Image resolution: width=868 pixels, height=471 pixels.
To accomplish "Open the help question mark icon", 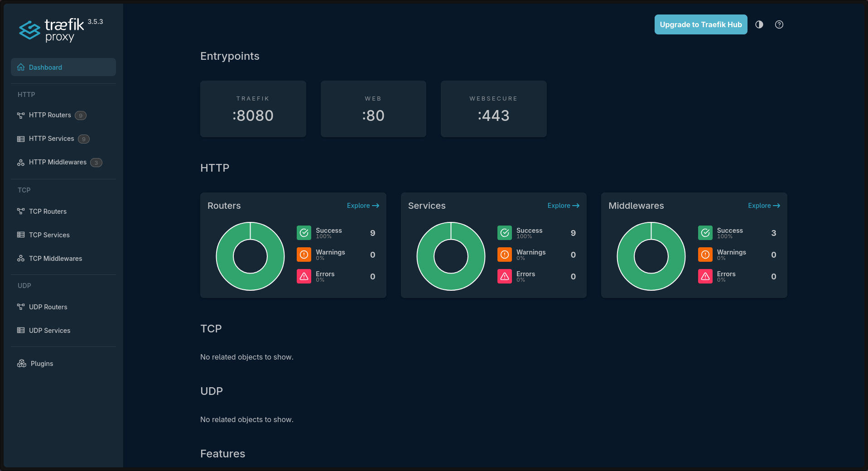I will [779, 24].
